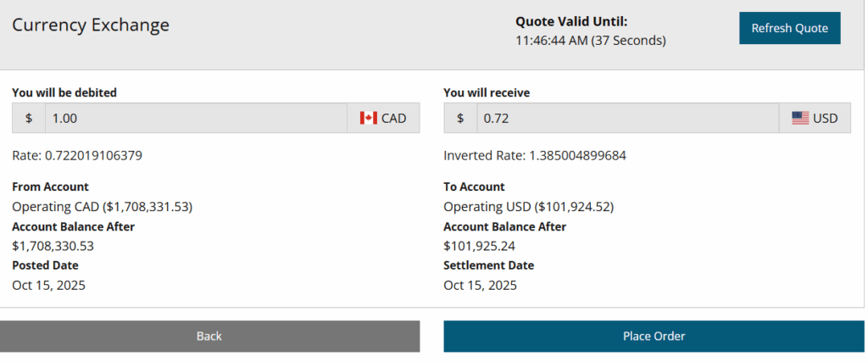Click the Settlement Date value Oct 15, 2025

click(480, 285)
